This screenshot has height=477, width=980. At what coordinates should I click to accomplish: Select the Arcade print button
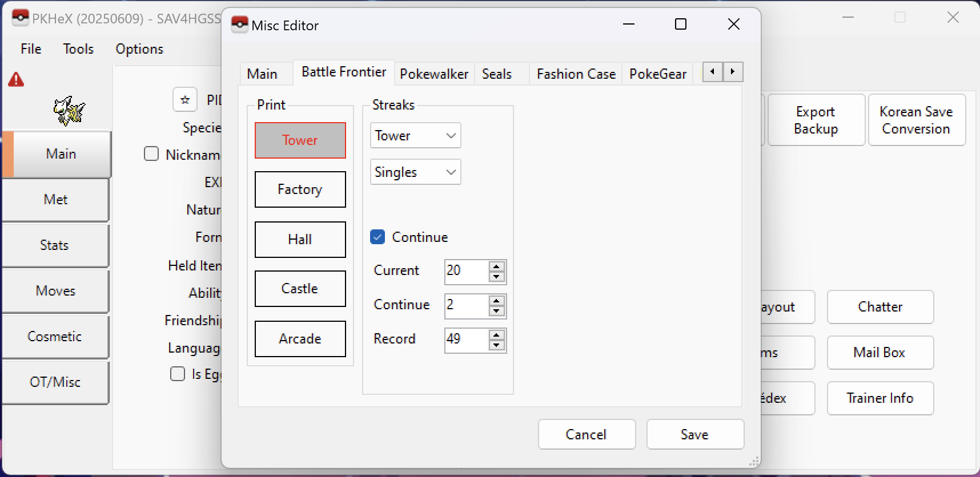(x=300, y=339)
